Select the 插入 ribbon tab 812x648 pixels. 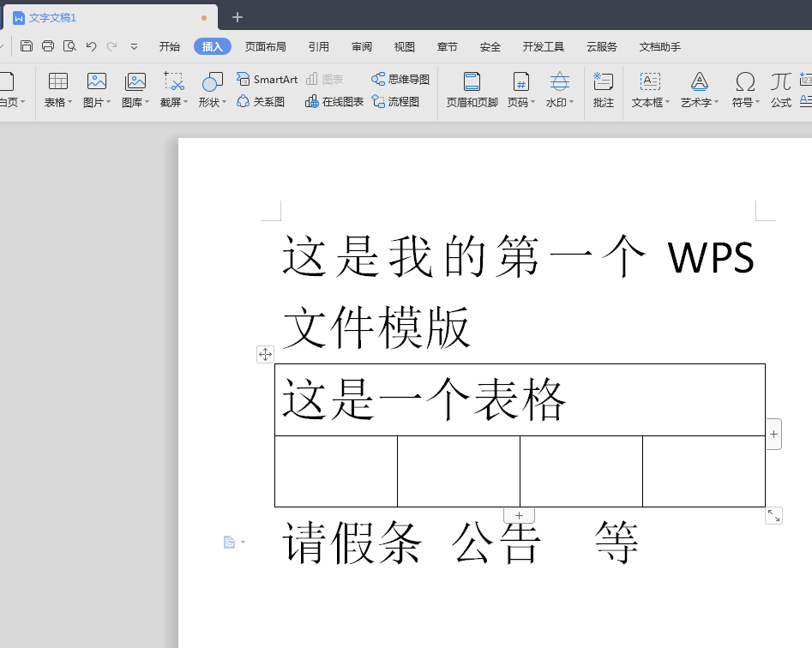point(213,46)
